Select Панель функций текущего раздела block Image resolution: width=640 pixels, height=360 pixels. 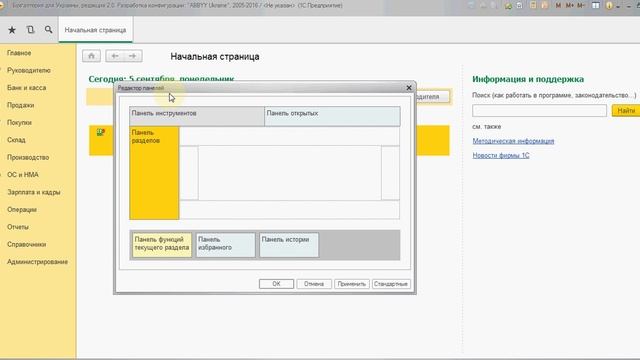click(x=162, y=245)
